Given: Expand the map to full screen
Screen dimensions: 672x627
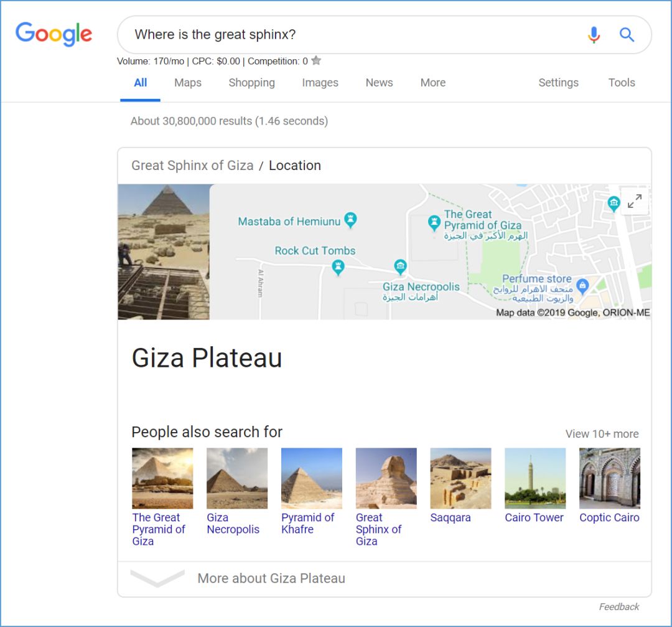Looking at the screenshot, I should pos(635,201).
